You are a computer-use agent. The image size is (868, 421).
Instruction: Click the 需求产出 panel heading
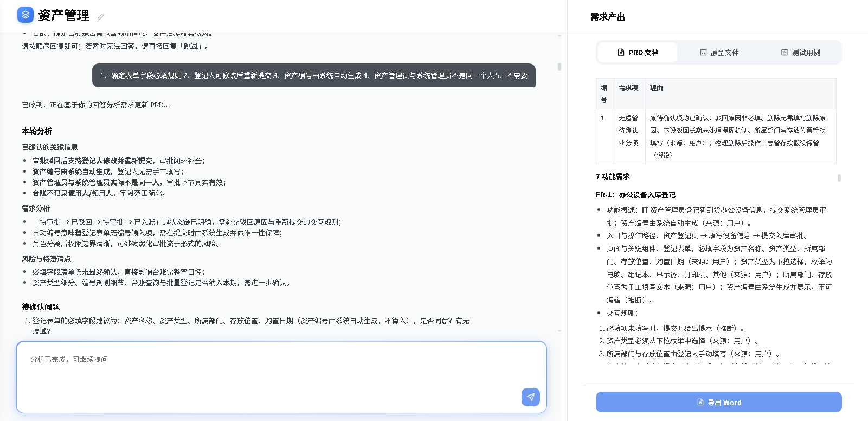pyautogui.click(x=608, y=17)
